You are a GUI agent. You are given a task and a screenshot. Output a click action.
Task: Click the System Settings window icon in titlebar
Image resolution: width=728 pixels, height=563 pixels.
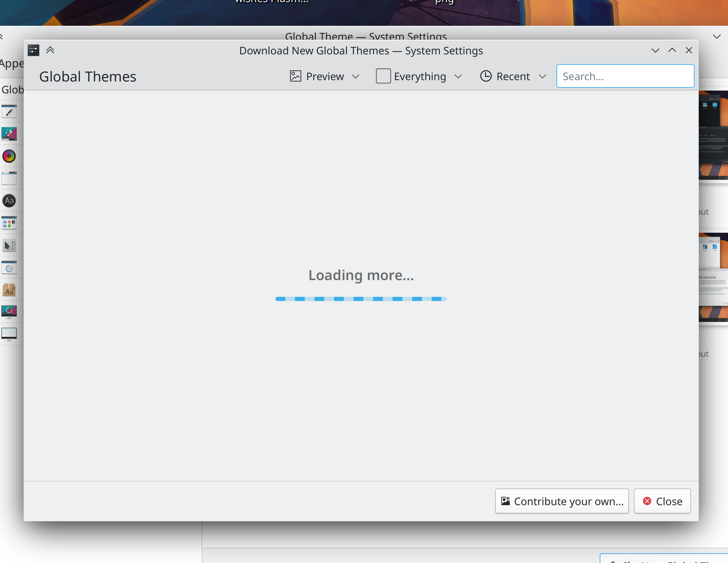33,51
